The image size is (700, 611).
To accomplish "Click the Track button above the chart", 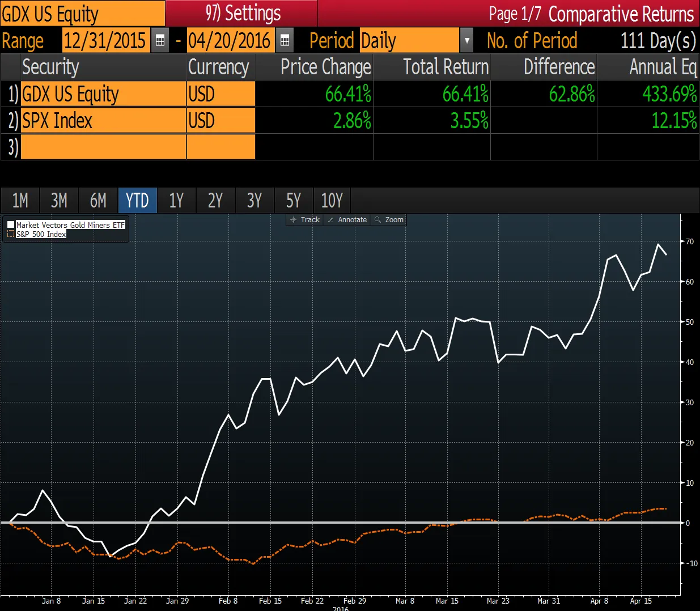I will pos(304,220).
